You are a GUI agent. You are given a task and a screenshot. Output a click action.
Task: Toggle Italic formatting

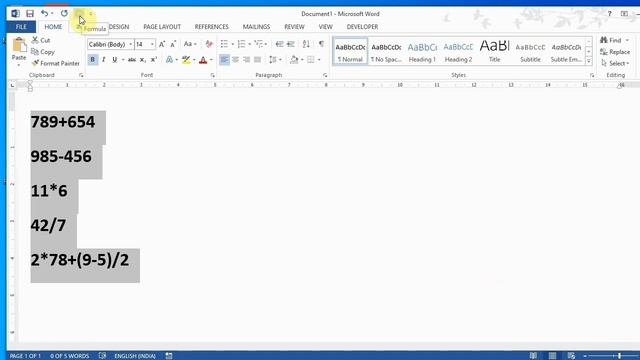click(x=104, y=60)
